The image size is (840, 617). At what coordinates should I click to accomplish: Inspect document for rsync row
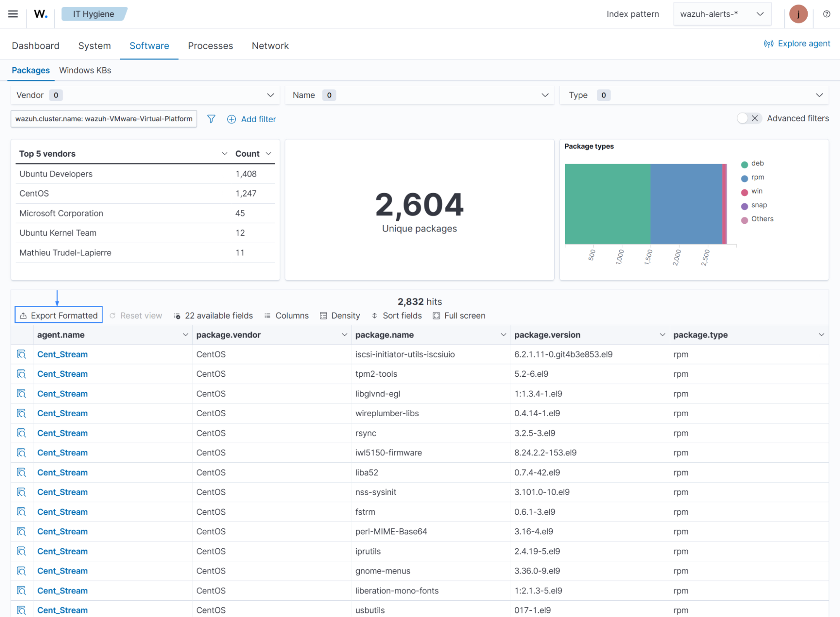(x=21, y=433)
